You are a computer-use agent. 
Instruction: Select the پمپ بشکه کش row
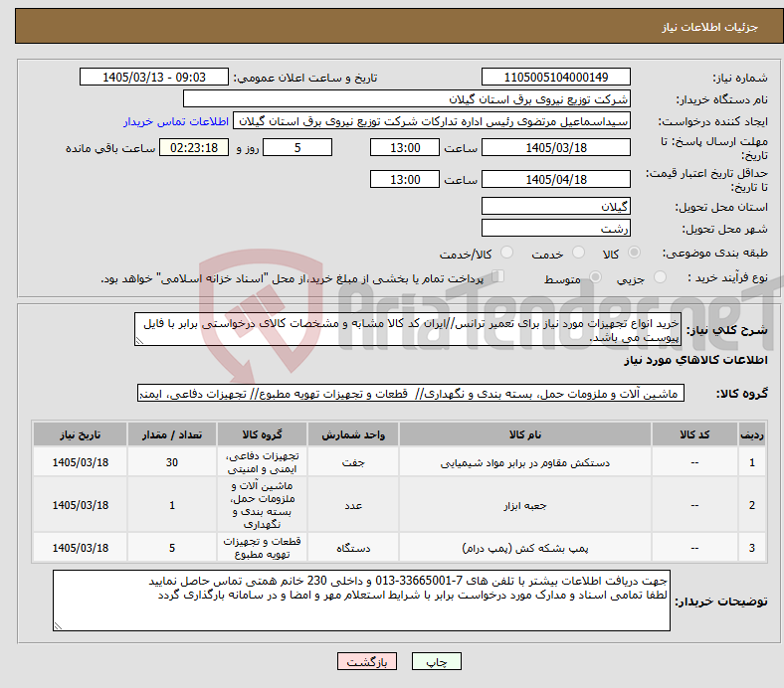(x=399, y=548)
